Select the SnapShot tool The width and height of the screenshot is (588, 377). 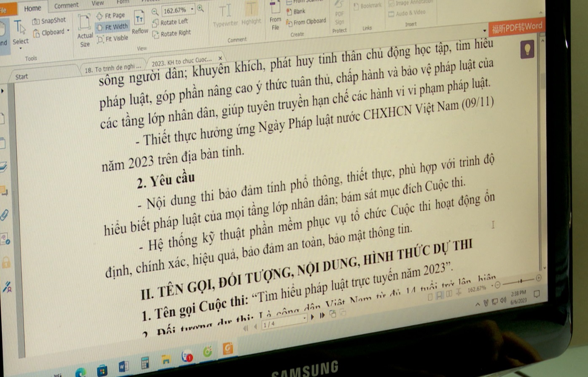[x=50, y=21]
